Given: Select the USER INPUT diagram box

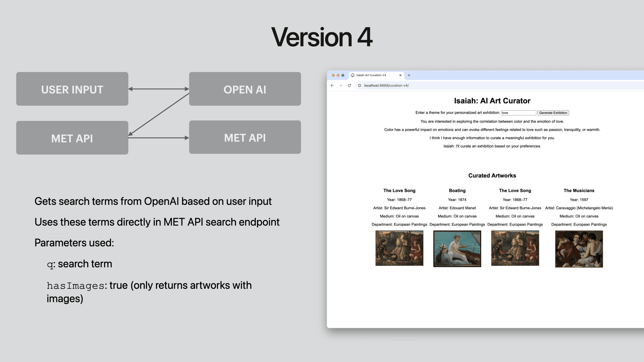Looking at the screenshot, I should (72, 89).
